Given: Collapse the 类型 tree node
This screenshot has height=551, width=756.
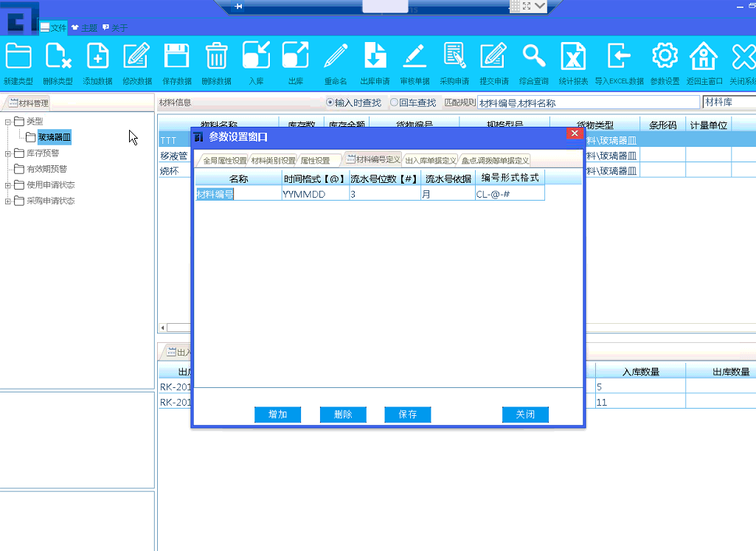Looking at the screenshot, I should [7, 122].
